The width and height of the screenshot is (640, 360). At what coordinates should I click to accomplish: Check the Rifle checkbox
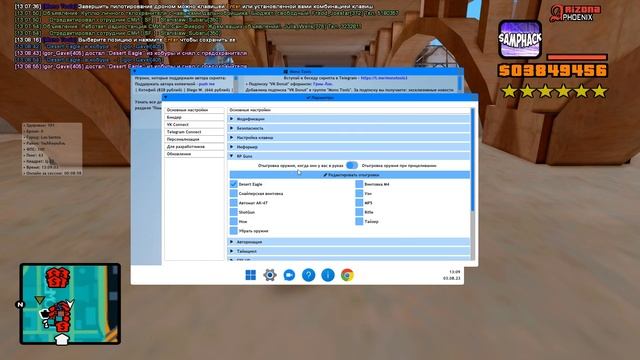pos(359,212)
